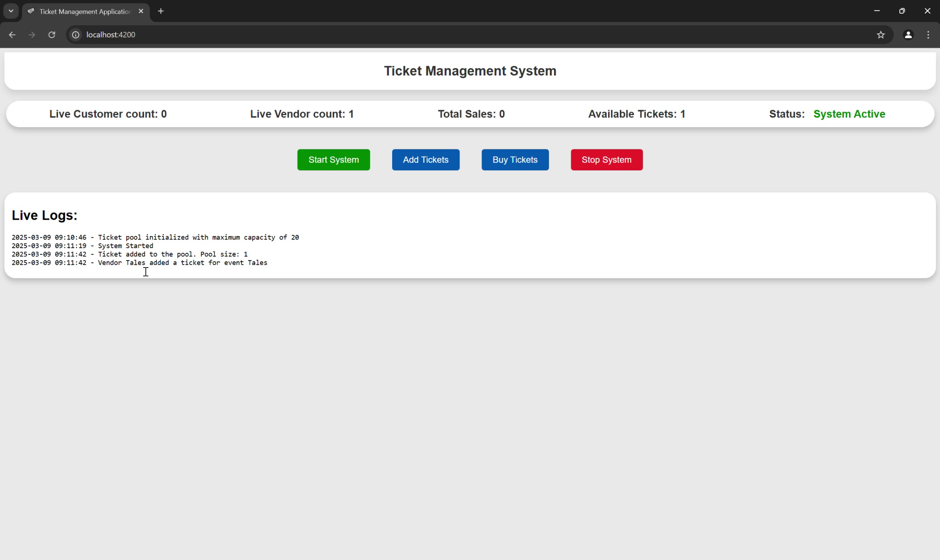Viewport: 940px width, 560px height.
Task: Open the browser profile icon
Action: coord(908,35)
